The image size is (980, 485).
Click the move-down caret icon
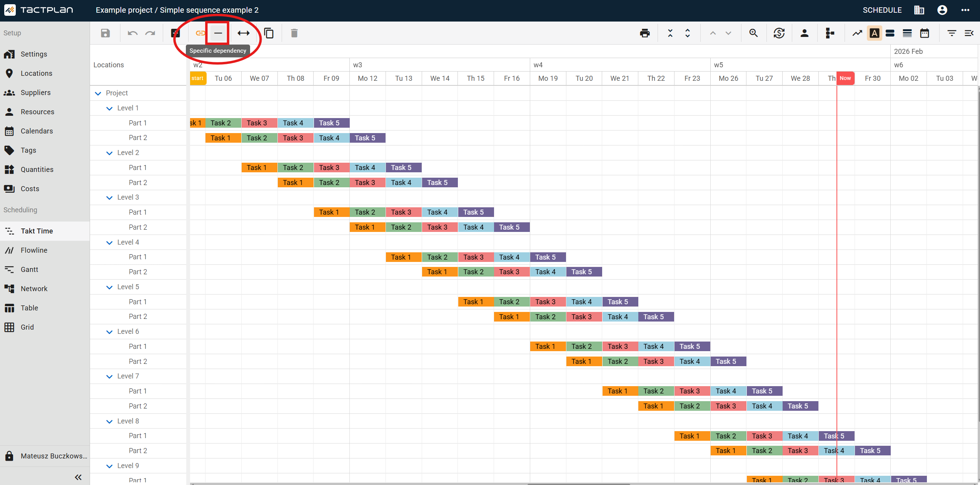click(x=728, y=33)
